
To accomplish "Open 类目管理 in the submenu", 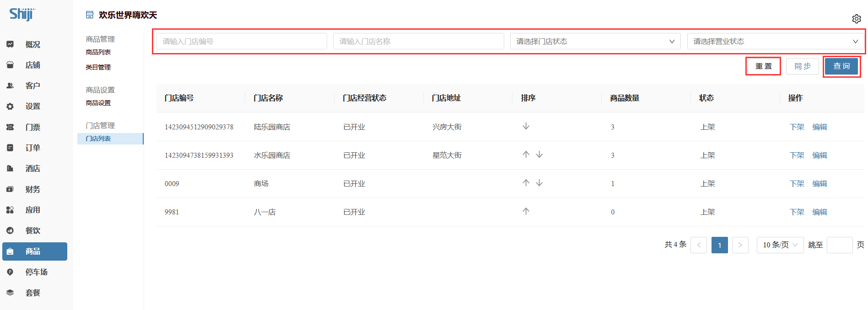I will 98,67.
